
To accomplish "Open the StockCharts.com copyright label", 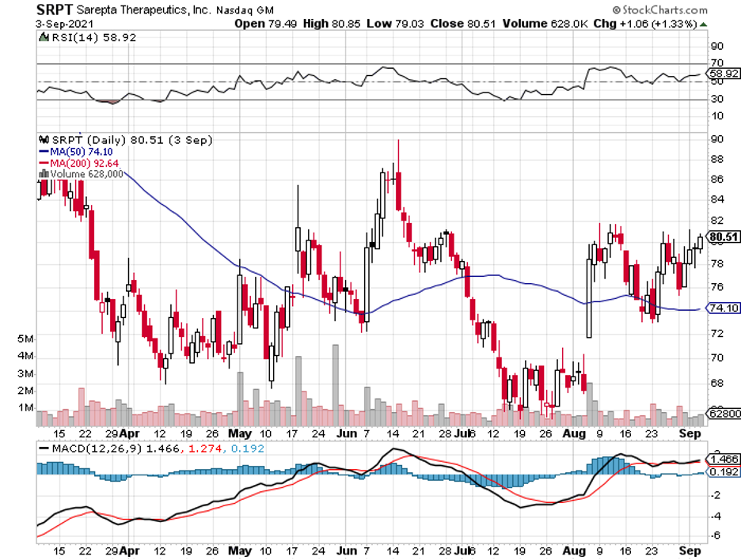I will (x=660, y=10).
